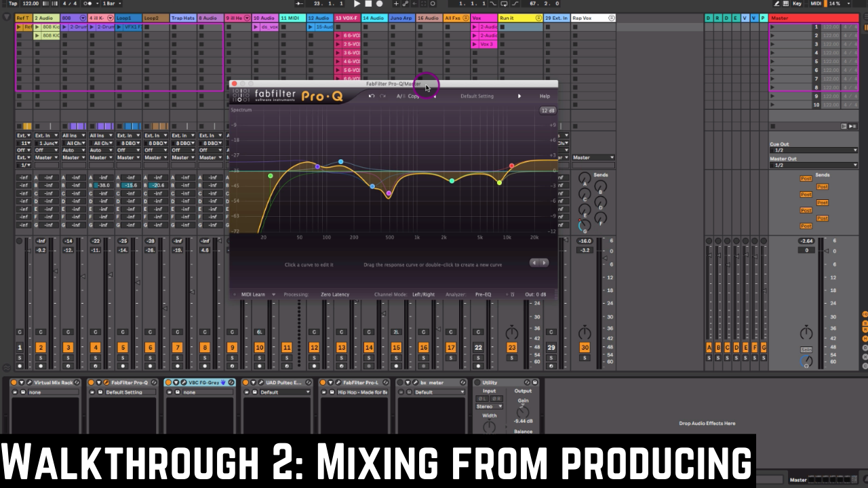Toggle the Key map mode button
Screen dimensions: 868x488
tap(797, 3)
